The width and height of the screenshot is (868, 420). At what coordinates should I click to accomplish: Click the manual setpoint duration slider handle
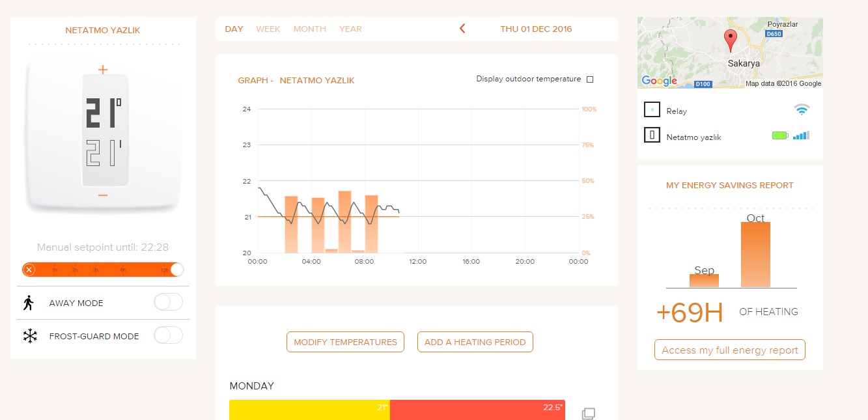point(176,270)
